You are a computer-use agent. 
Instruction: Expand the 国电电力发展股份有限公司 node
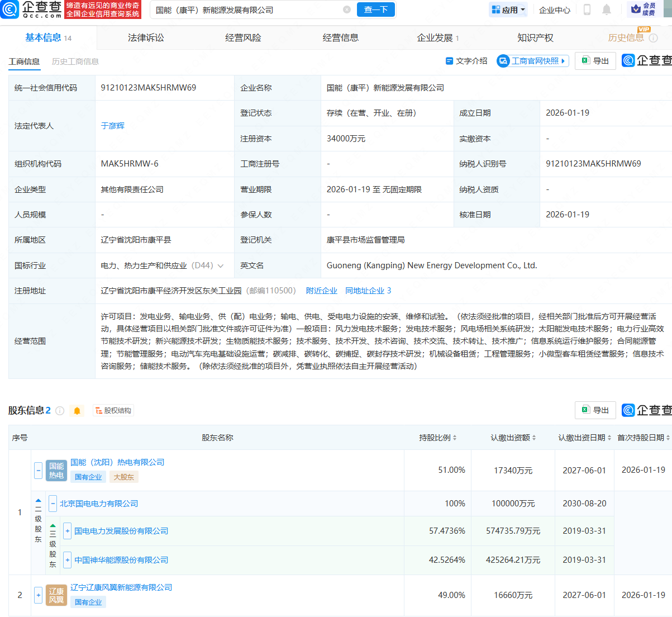pos(67,531)
